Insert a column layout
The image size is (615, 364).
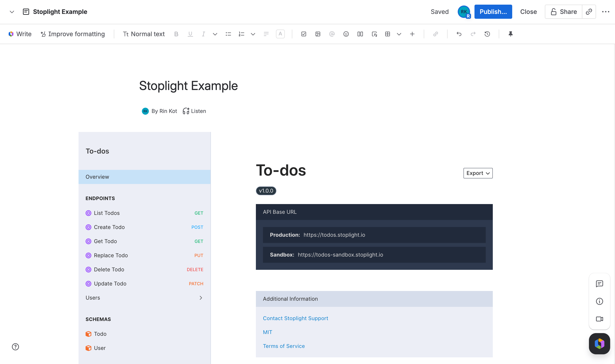(360, 34)
